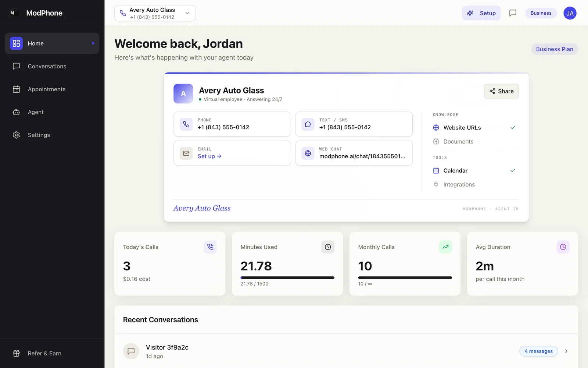Viewport: 588px width, 368px height.
Task: Click the Share button on agent card
Action: pos(501,91)
